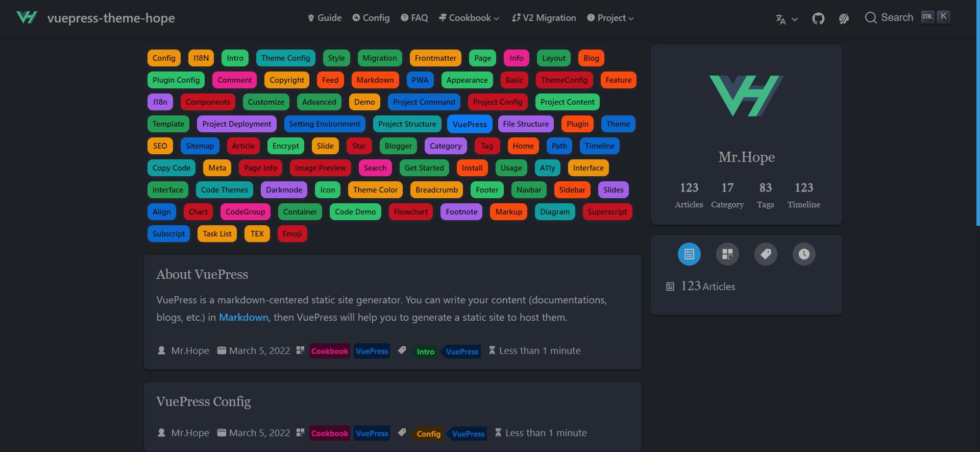Select the PWA tag
This screenshot has height=452, width=980.
[420, 80]
